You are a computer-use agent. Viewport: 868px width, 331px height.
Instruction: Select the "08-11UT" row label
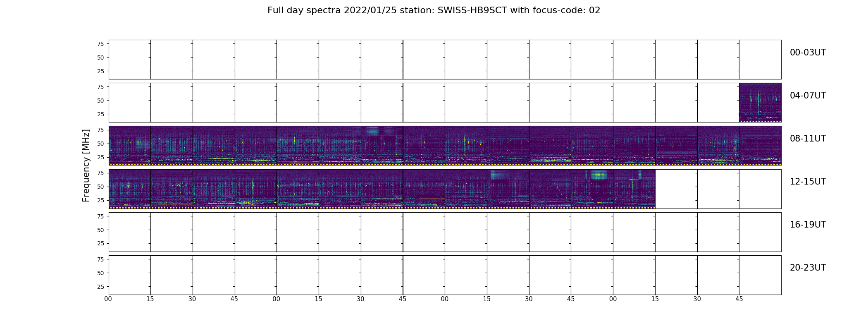(x=808, y=139)
